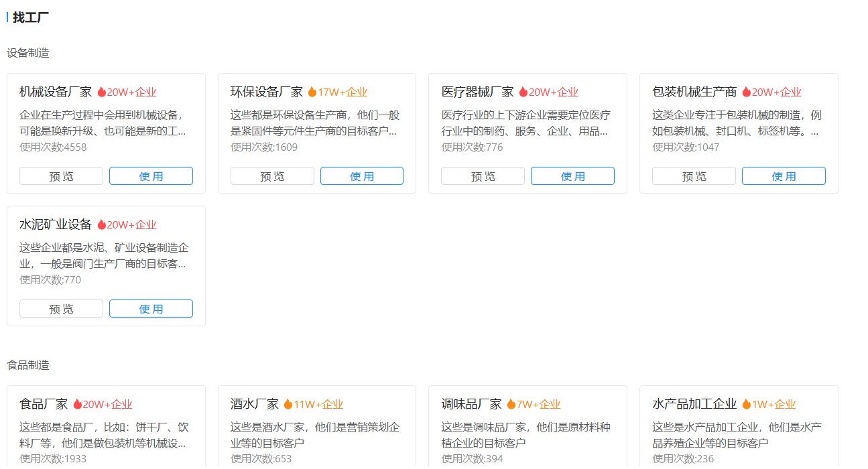The width and height of the screenshot is (868, 469).
Task: Open the 机械设备厂家 card title
Action: point(56,92)
